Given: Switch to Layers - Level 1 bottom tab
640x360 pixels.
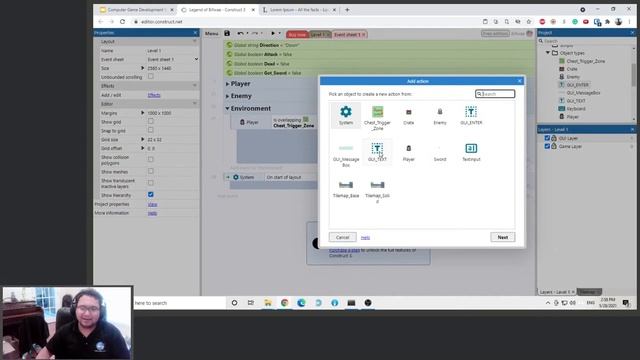Looking at the screenshot, I should pyautogui.click(x=556, y=292).
